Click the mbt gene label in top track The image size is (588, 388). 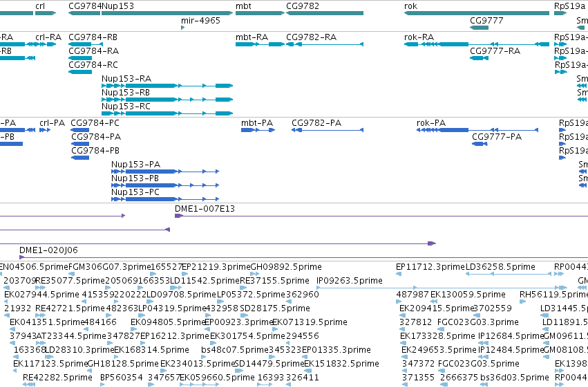tap(243, 6)
